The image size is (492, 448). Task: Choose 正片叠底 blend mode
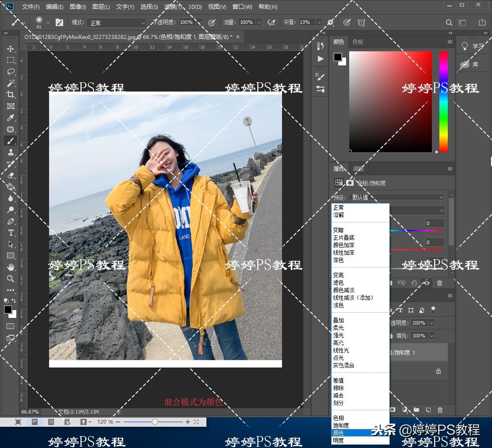click(x=360, y=237)
